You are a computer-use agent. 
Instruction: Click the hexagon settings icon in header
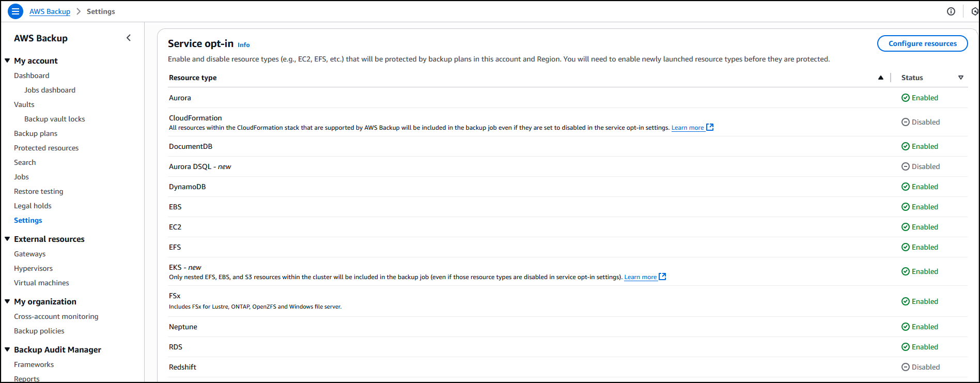point(975,11)
